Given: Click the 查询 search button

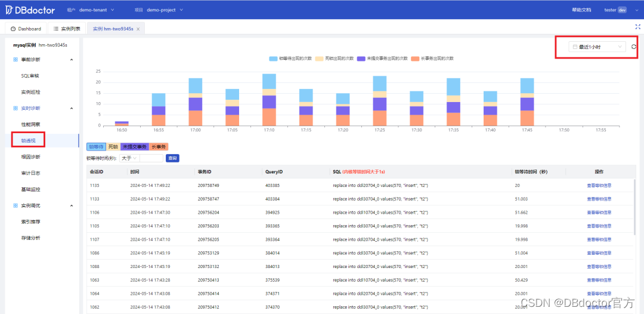Looking at the screenshot, I should (x=172, y=158).
